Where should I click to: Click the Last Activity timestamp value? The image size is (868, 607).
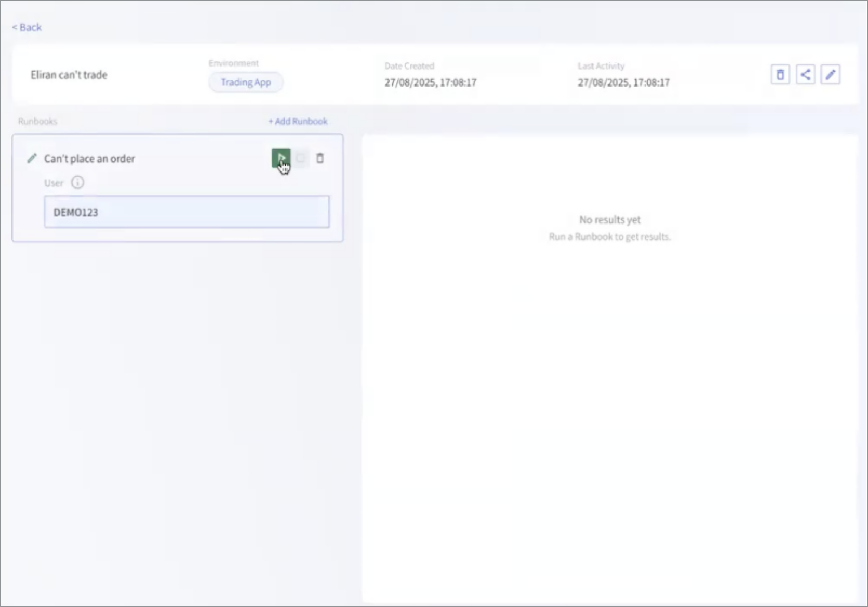(x=624, y=83)
